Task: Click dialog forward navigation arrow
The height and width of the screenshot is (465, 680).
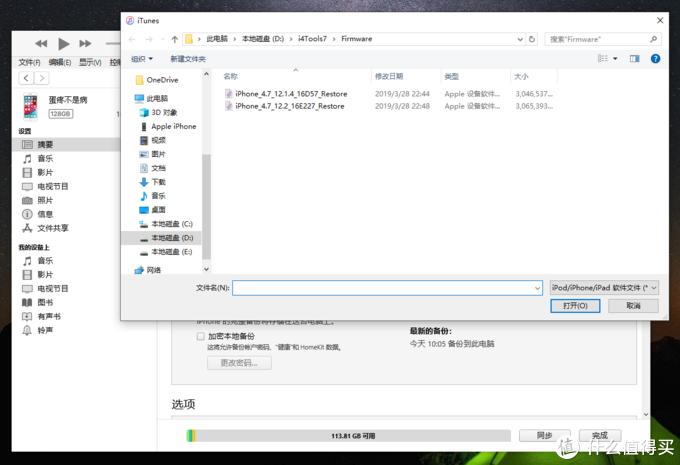Action: coord(149,39)
